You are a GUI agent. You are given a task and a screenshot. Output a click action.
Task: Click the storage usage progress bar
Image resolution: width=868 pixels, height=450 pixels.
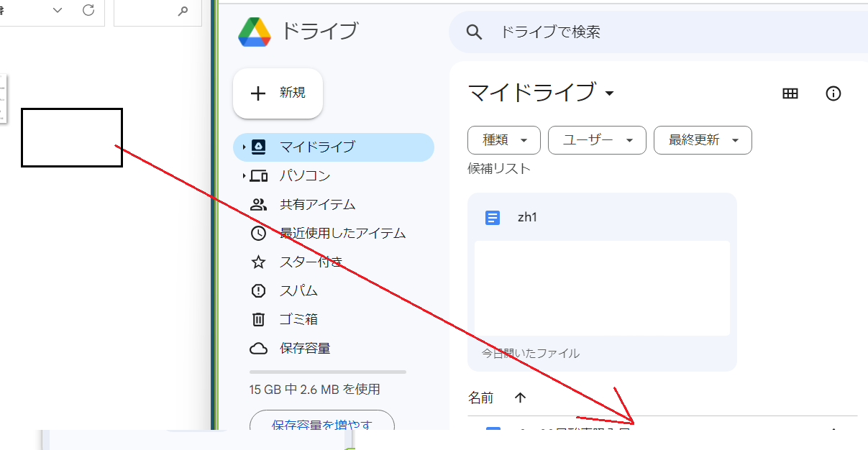coord(328,372)
